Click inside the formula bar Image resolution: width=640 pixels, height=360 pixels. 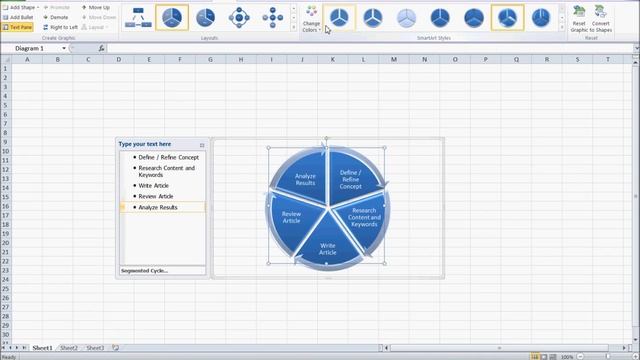pos(369,49)
